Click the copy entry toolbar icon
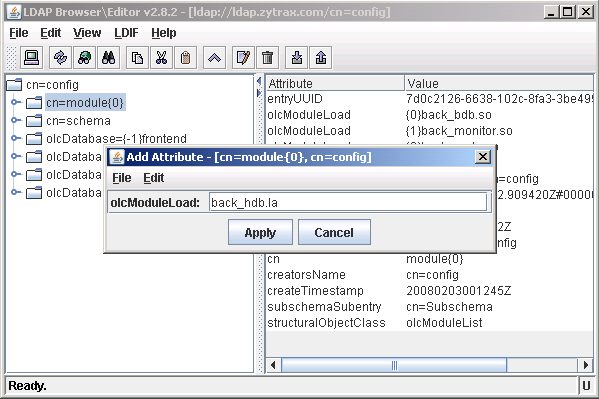This screenshot has height=399, width=599. [x=137, y=58]
